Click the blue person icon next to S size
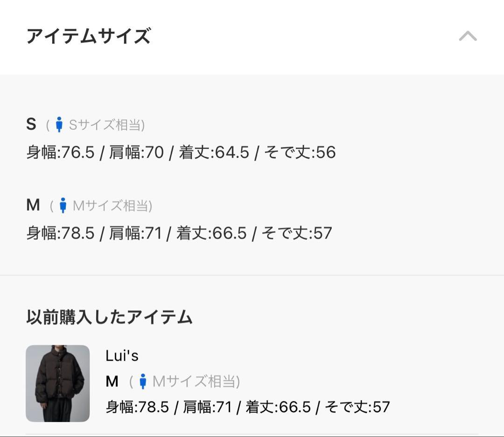 click(59, 124)
